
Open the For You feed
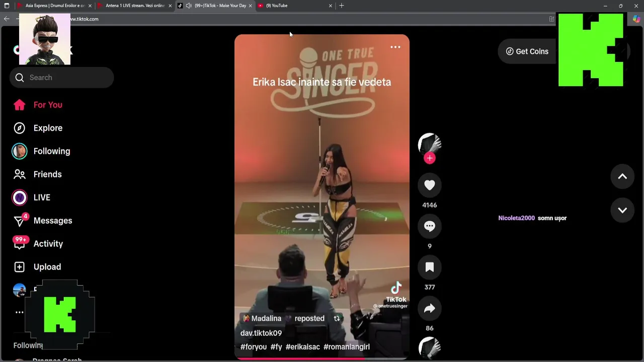point(38,105)
